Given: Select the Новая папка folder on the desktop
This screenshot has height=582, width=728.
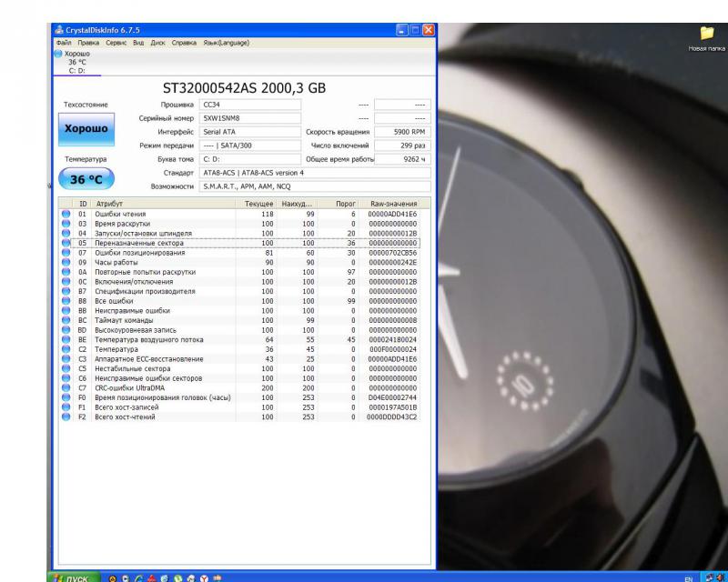Looking at the screenshot, I should [x=706, y=38].
